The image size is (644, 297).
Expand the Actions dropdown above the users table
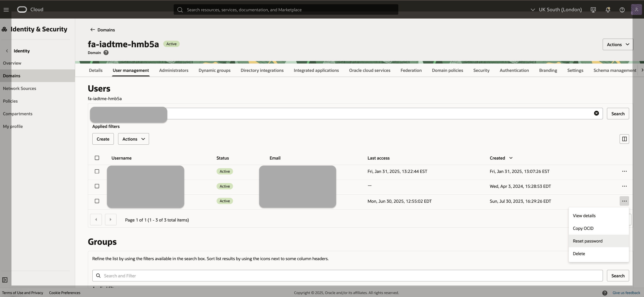pos(133,139)
